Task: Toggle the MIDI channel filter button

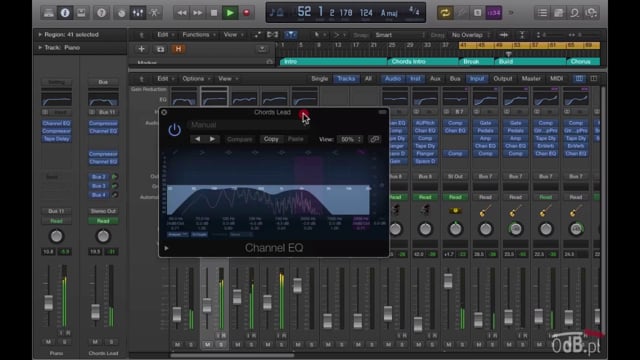Action: pos(557,78)
